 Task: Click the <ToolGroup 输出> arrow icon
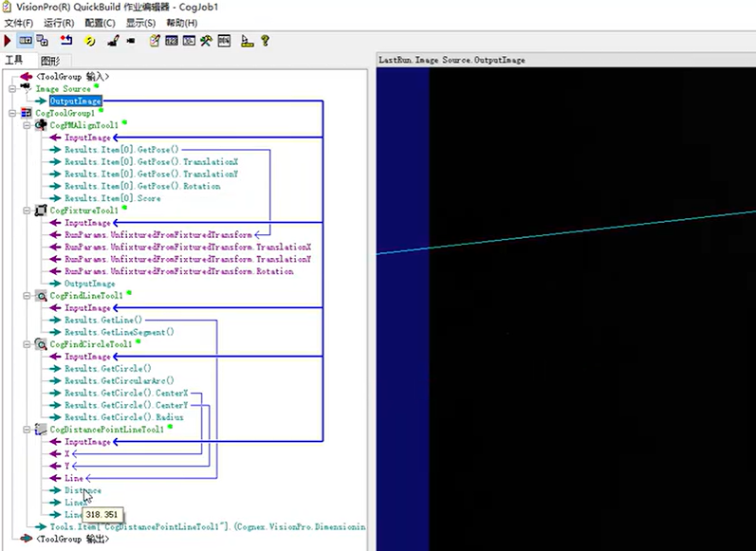26,539
